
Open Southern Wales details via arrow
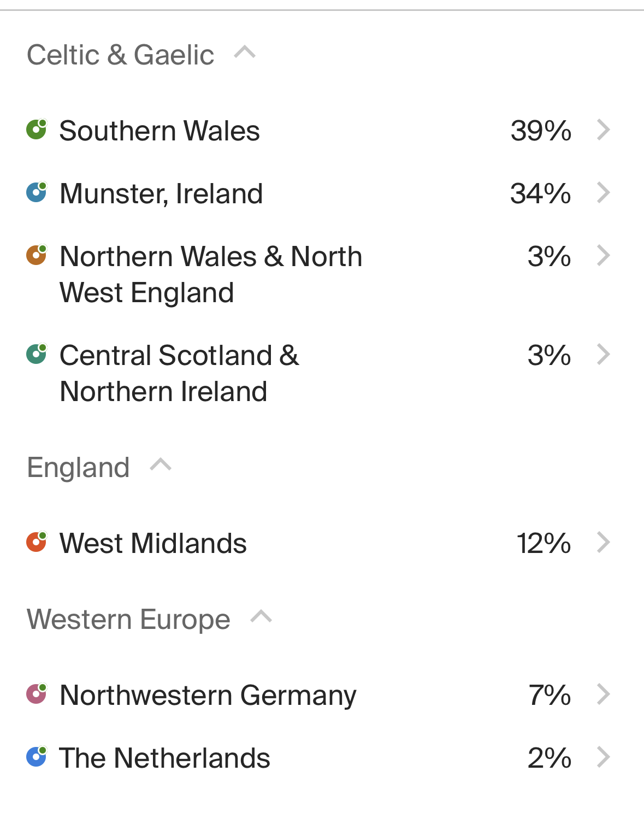coord(603,130)
